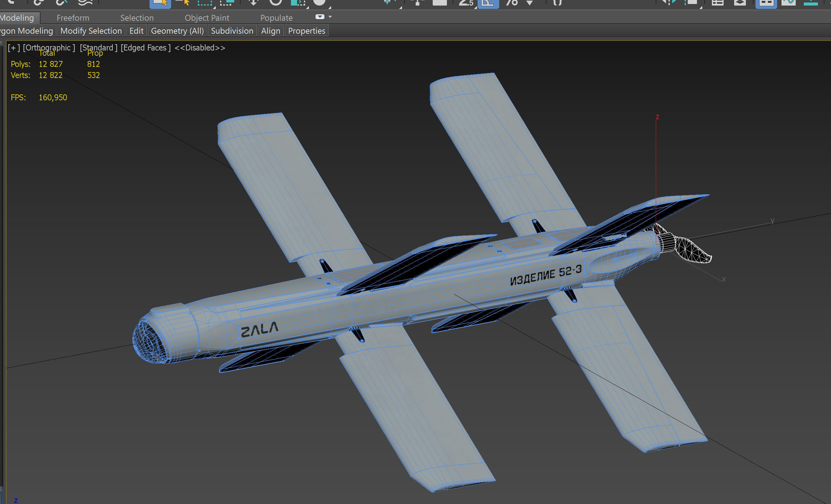Expand the Edit ribbon panel

tap(136, 31)
